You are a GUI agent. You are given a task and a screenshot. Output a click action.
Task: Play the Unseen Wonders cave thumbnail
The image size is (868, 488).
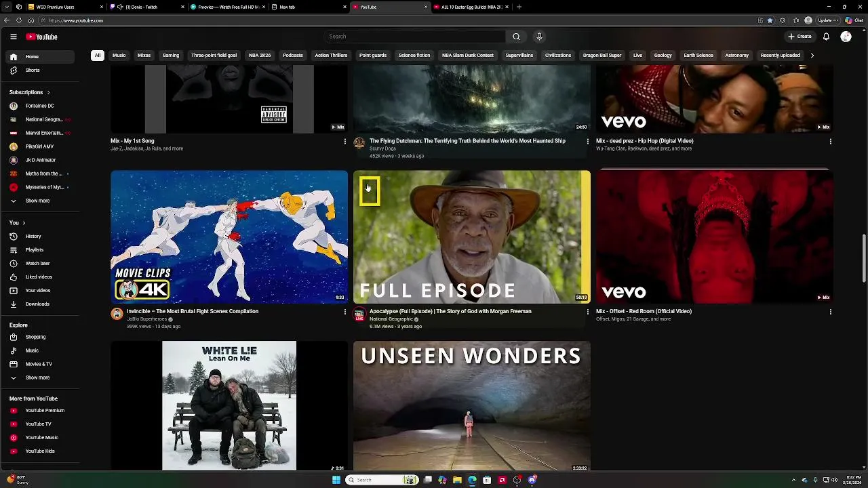[471, 405]
